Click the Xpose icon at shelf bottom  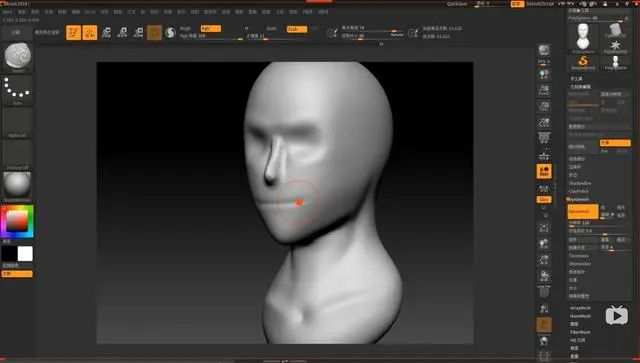pyautogui.click(x=544, y=355)
